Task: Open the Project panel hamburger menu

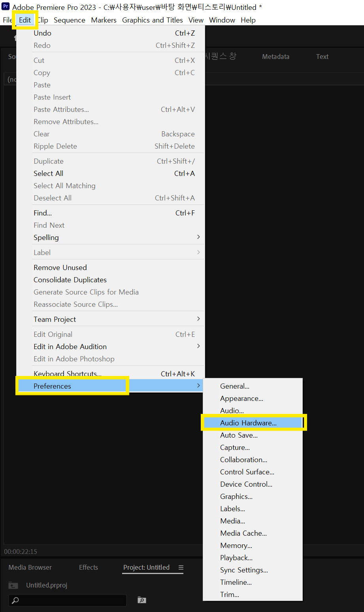Action: coord(181,567)
